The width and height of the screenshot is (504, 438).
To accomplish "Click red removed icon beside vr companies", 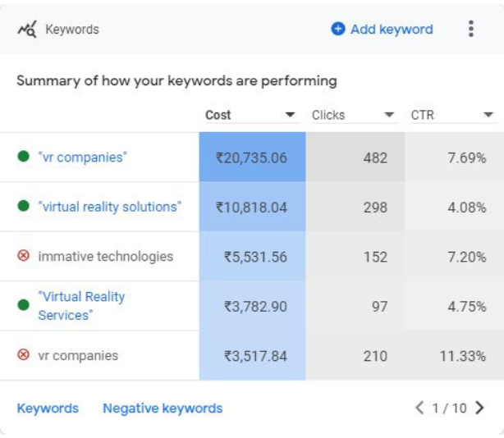I will 23,355.
